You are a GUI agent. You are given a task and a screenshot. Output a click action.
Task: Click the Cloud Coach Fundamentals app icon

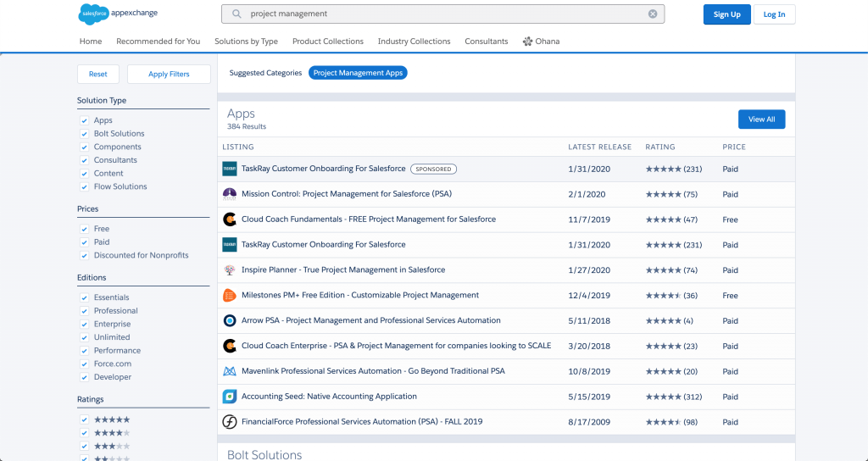coord(230,219)
